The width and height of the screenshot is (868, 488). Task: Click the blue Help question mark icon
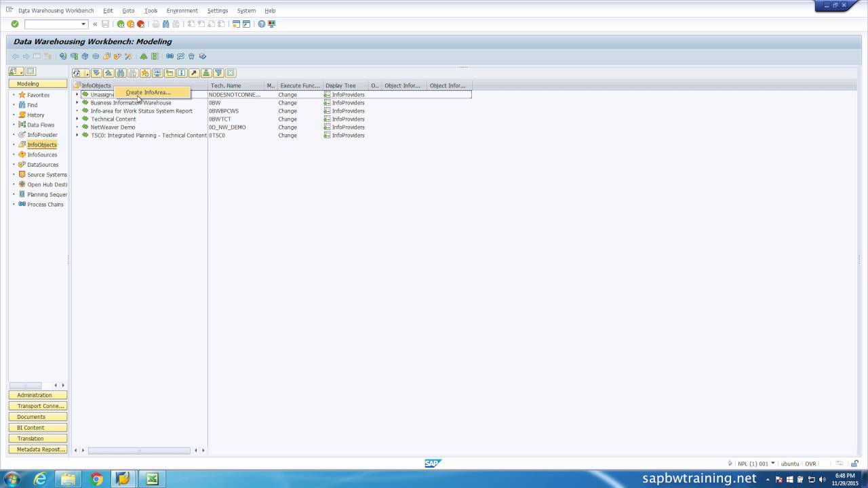[262, 24]
